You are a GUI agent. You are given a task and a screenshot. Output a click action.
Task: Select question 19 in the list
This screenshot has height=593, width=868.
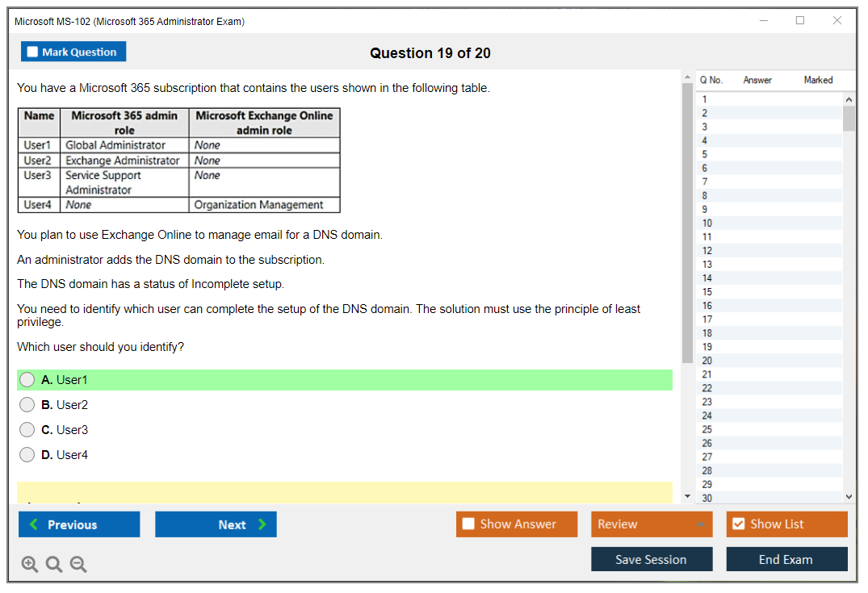pyautogui.click(x=769, y=347)
